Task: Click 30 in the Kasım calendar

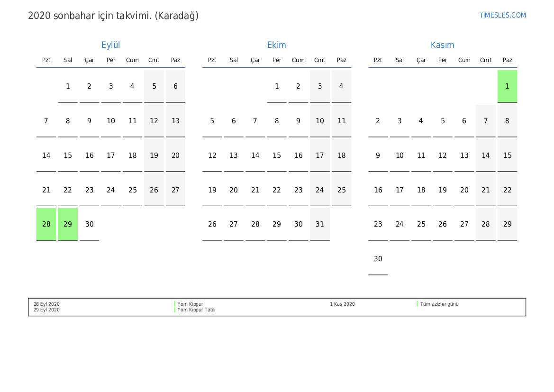Action: (x=378, y=259)
